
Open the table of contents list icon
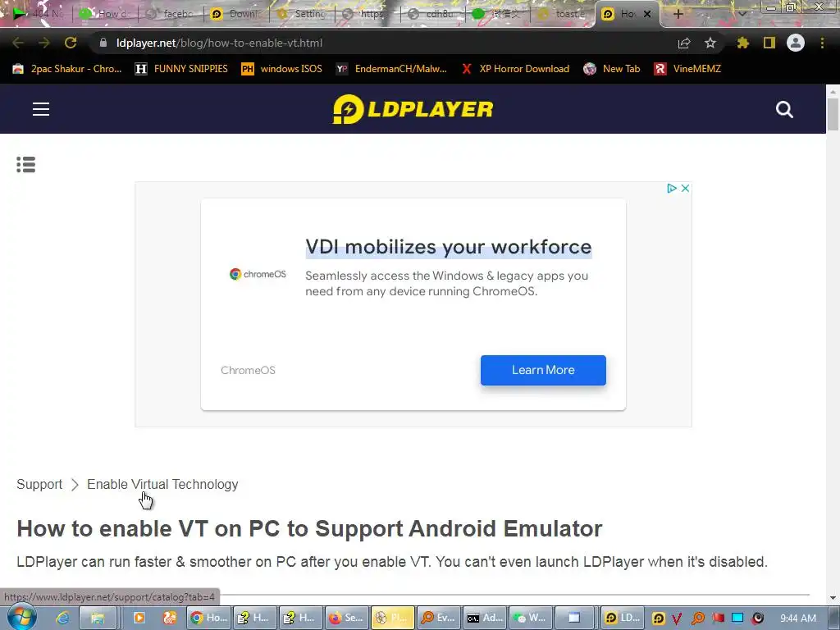click(x=25, y=164)
